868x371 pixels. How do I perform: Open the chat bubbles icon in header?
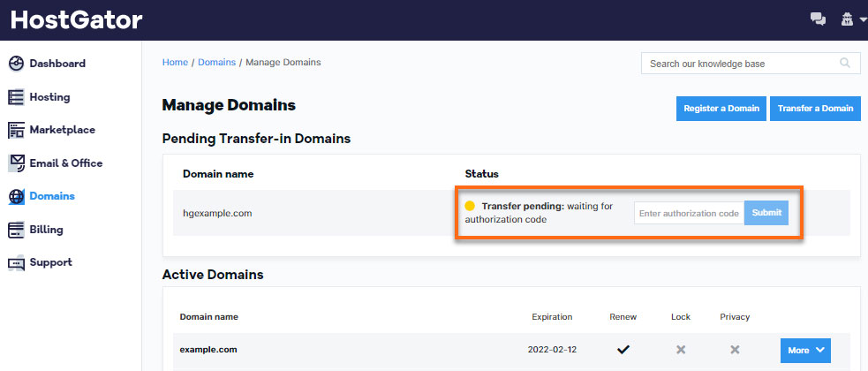(818, 19)
